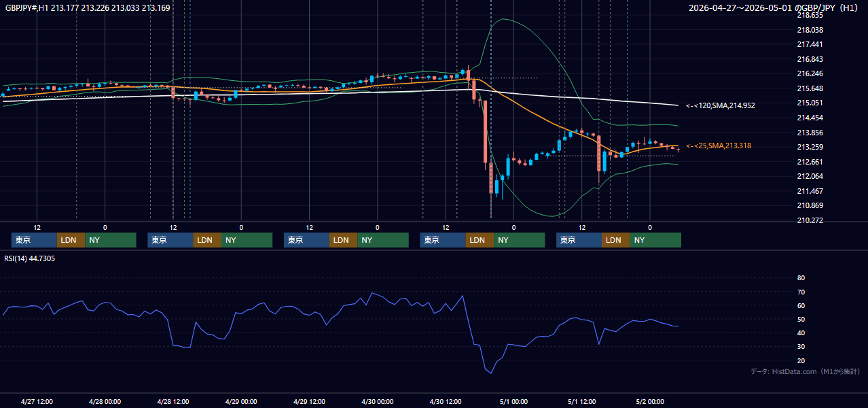This screenshot has width=868, height=408.
Task: Select the 4/29 12:00 time label
Action: click(310, 402)
